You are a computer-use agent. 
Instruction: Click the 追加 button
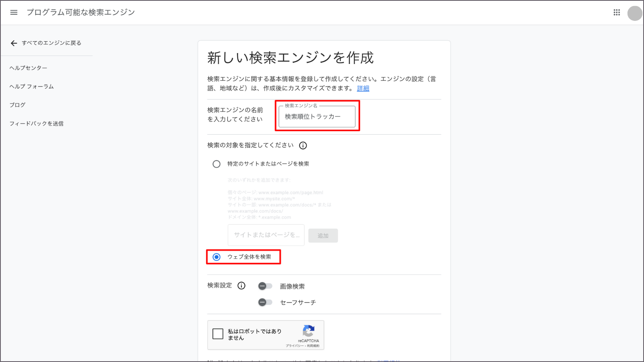tap(323, 236)
